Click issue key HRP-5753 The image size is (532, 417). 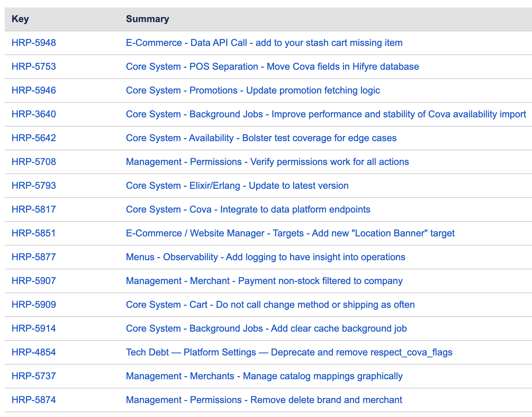[34, 67]
